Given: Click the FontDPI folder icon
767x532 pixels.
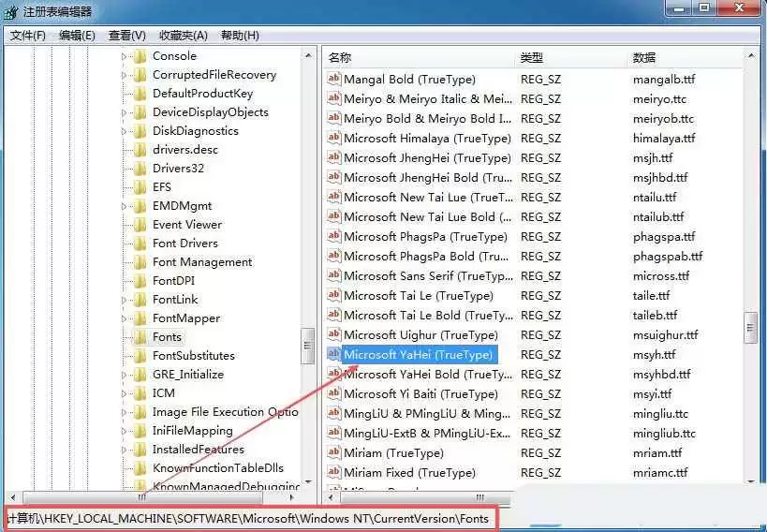Looking at the screenshot, I should pos(140,281).
